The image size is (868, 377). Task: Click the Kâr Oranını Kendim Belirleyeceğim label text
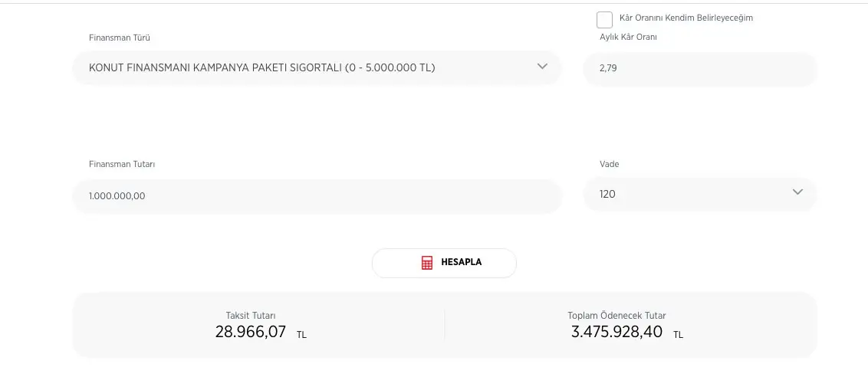pos(686,18)
